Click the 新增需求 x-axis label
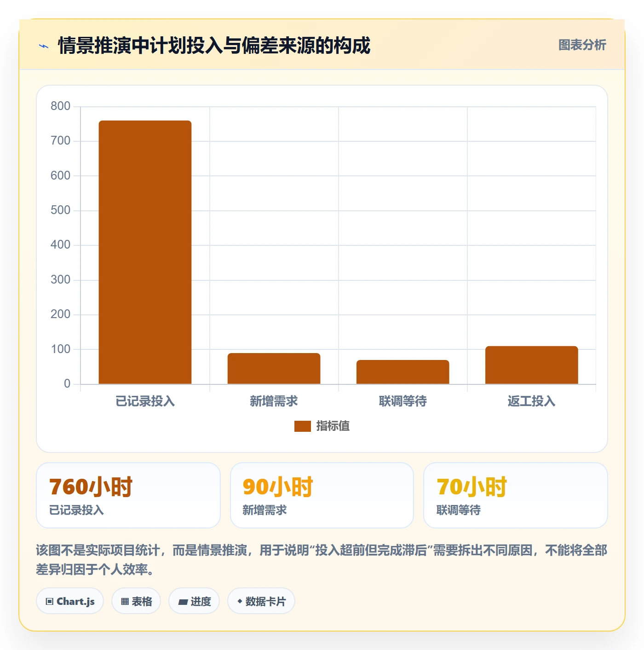 coord(274,401)
